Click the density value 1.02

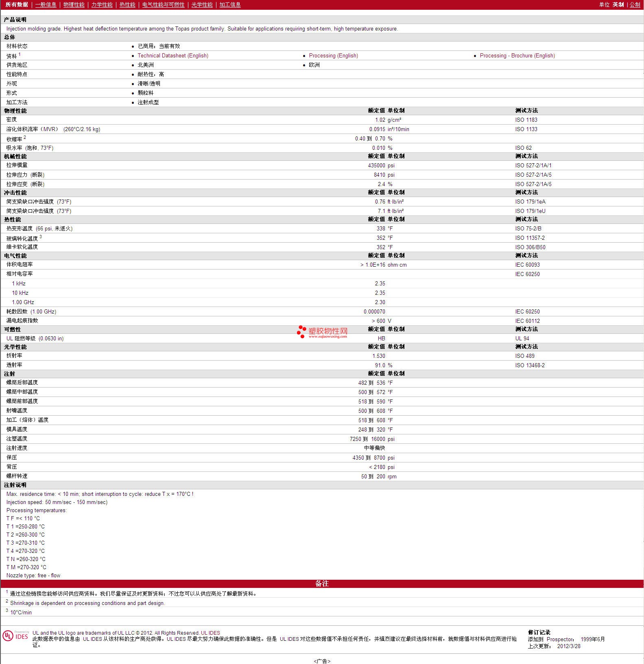(380, 120)
